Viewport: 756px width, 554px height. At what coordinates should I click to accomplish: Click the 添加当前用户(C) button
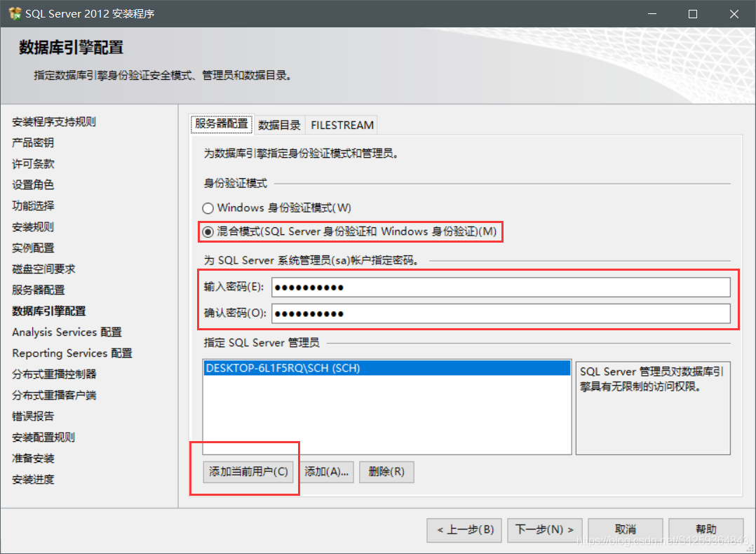point(248,471)
